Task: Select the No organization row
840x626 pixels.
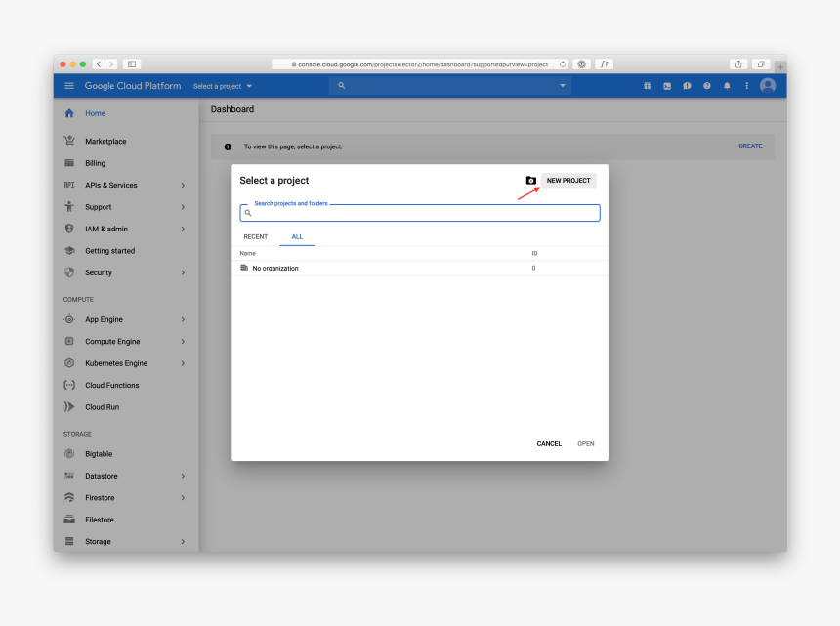Action: coord(420,269)
